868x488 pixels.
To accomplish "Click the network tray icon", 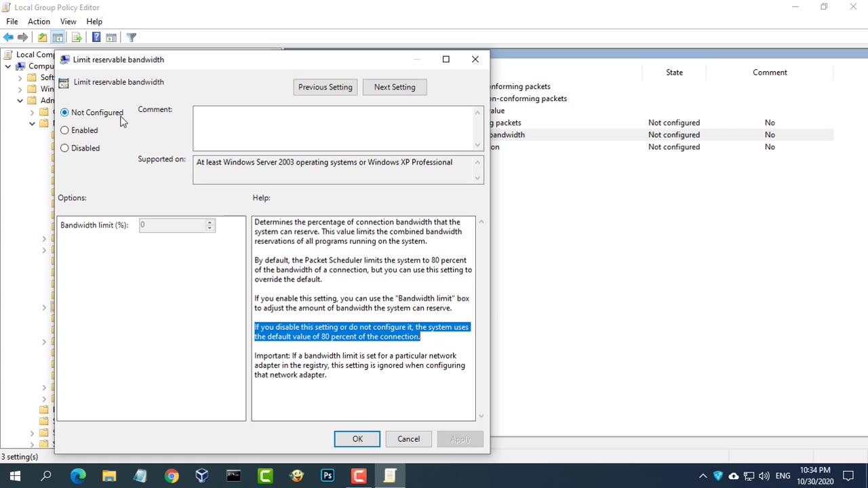I will (749, 476).
